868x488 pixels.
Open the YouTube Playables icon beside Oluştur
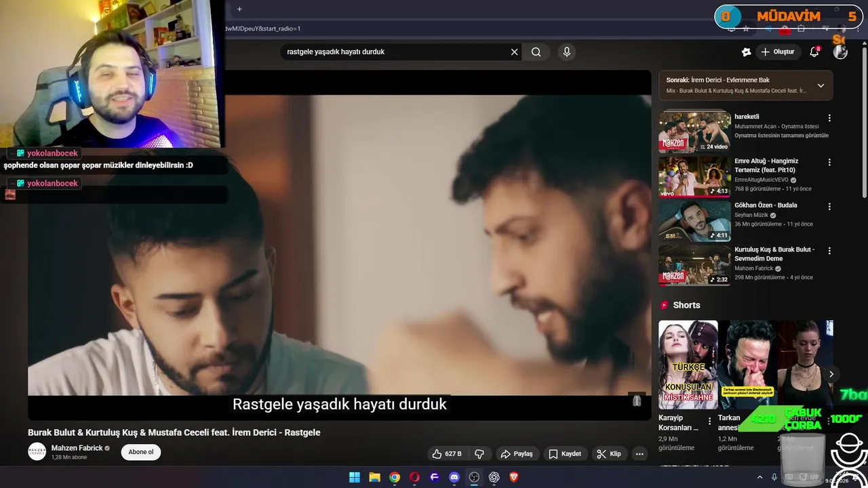coord(746,52)
